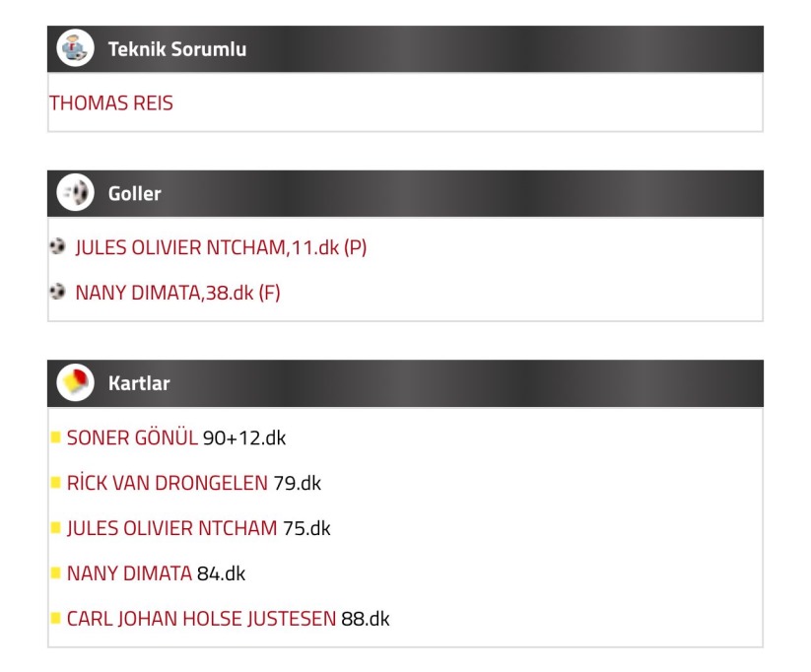
Task: Click yellow card icon beside Nany Dimata 84.dk
Action: coord(56,572)
